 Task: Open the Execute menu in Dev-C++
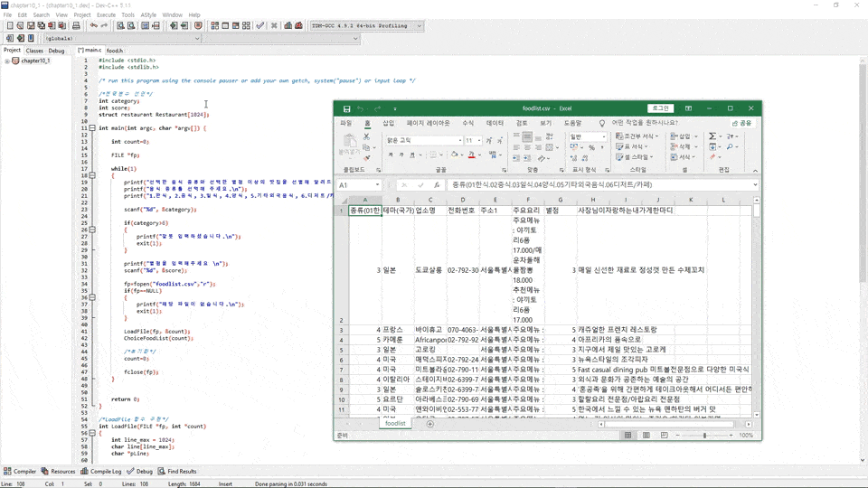(106, 15)
